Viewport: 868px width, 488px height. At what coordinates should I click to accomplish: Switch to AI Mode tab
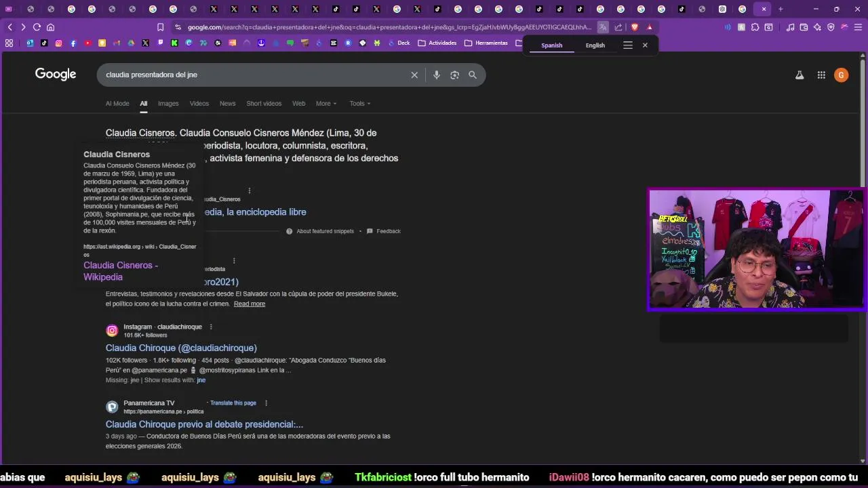(x=117, y=104)
